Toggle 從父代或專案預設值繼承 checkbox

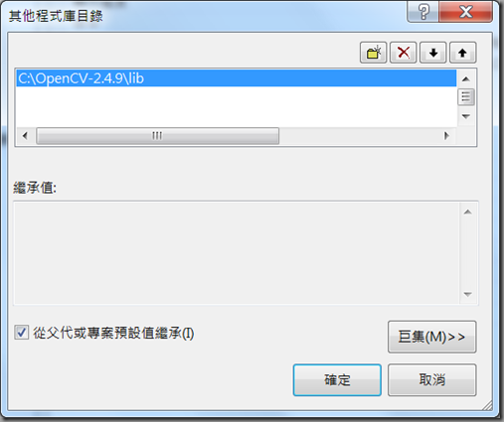21,333
